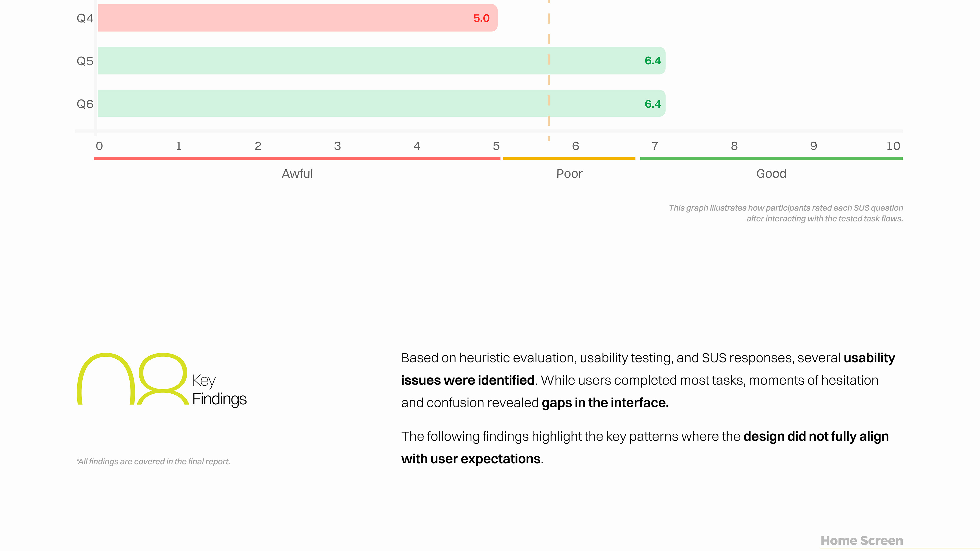Click the Q5 row label
980x551 pixels.
(85, 61)
